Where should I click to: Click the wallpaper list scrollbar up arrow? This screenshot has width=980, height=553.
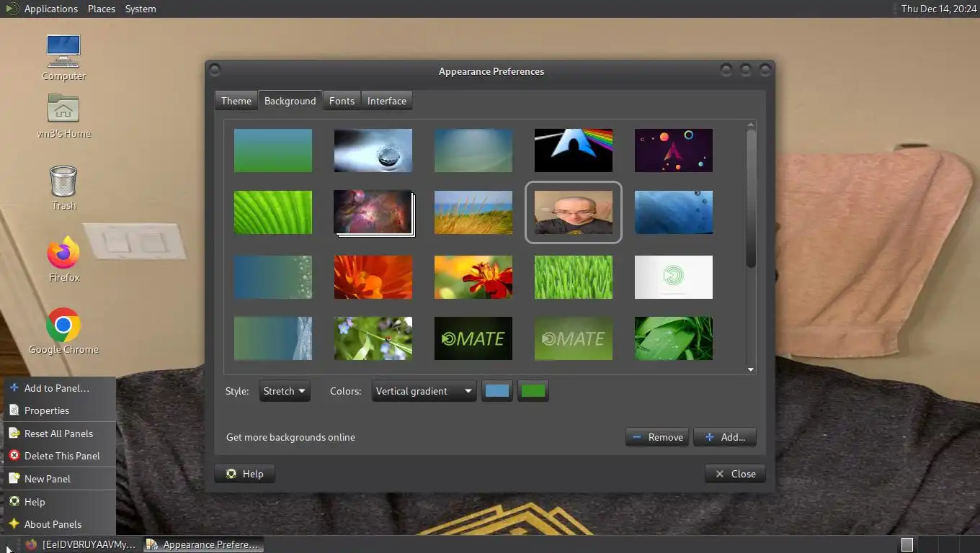click(751, 125)
